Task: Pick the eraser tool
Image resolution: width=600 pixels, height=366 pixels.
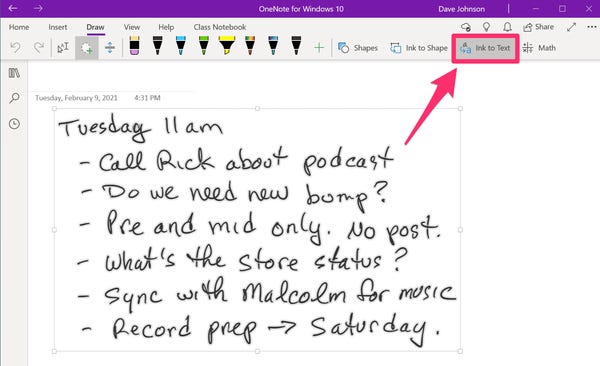Action: pyautogui.click(x=134, y=46)
